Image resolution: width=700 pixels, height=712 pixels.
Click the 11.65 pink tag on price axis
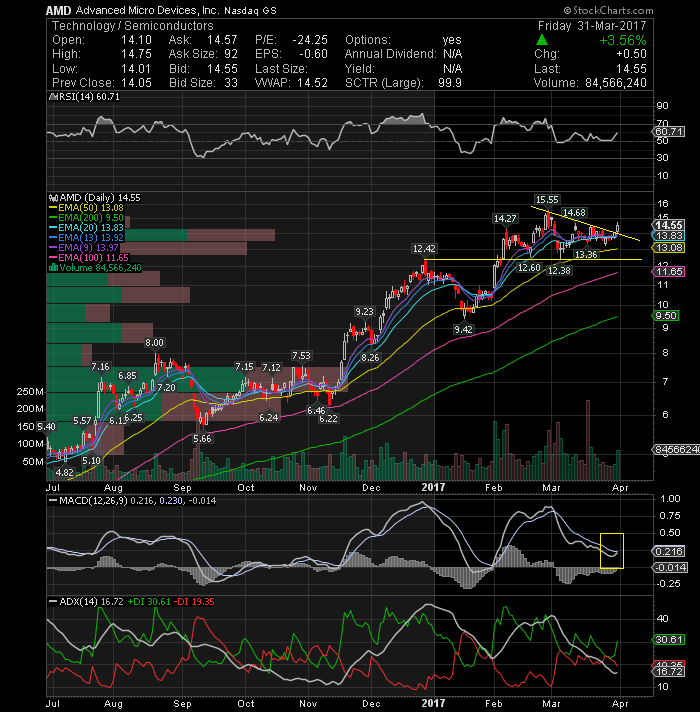669,272
